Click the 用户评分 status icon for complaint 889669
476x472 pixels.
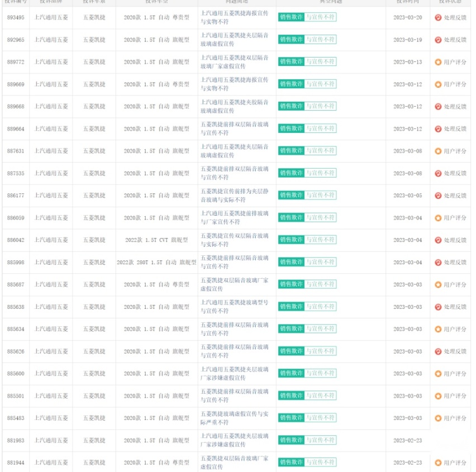[x=438, y=84]
